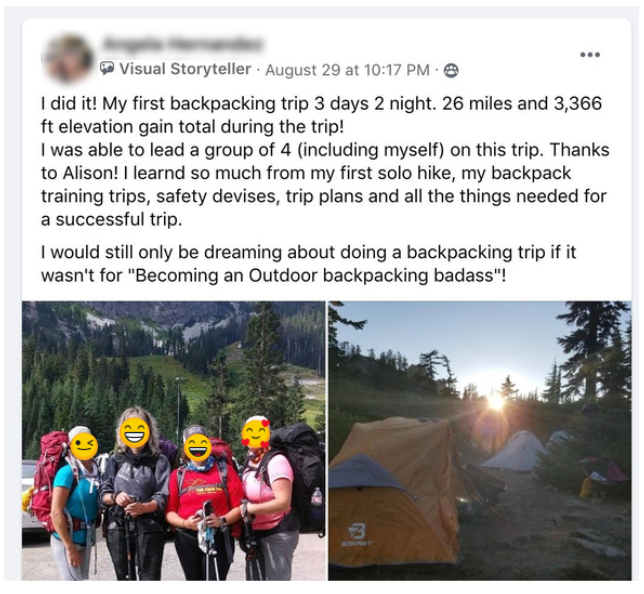The image size is (644, 594).
Task: Click the name Alison in the post
Action: click(87, 173)
